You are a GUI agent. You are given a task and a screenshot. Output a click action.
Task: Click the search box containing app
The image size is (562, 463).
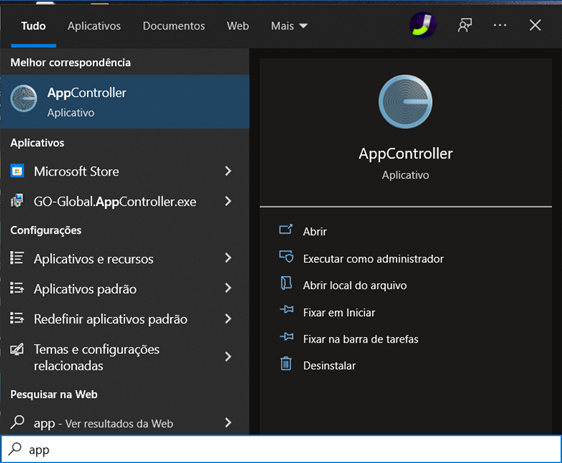281,449
